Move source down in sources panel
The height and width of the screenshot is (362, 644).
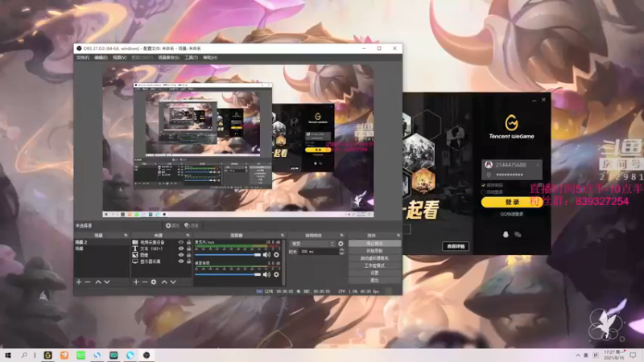(x=173, y=282)
